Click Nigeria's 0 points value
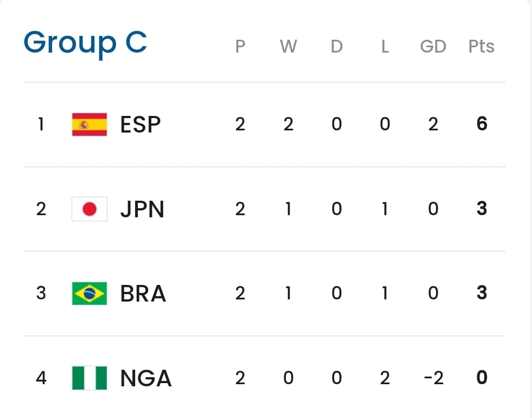Viewport: 532px width, 418px height. pos(482,378)
